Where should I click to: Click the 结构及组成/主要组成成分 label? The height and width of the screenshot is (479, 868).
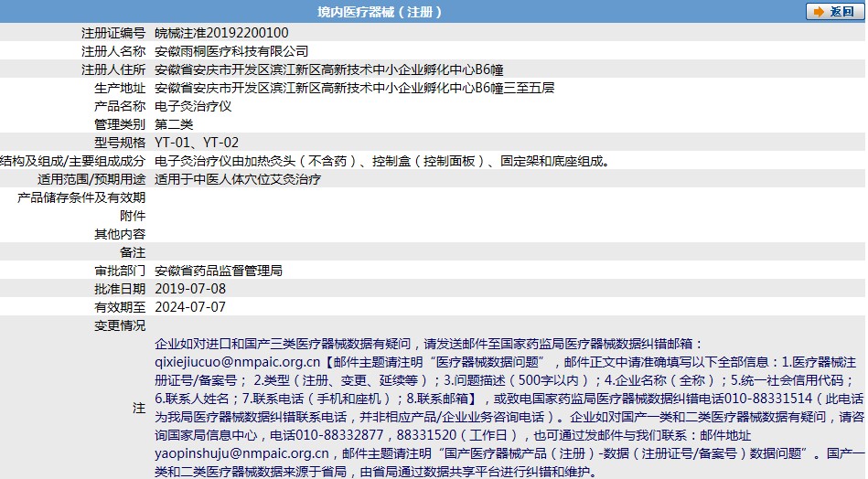point(72,161)
